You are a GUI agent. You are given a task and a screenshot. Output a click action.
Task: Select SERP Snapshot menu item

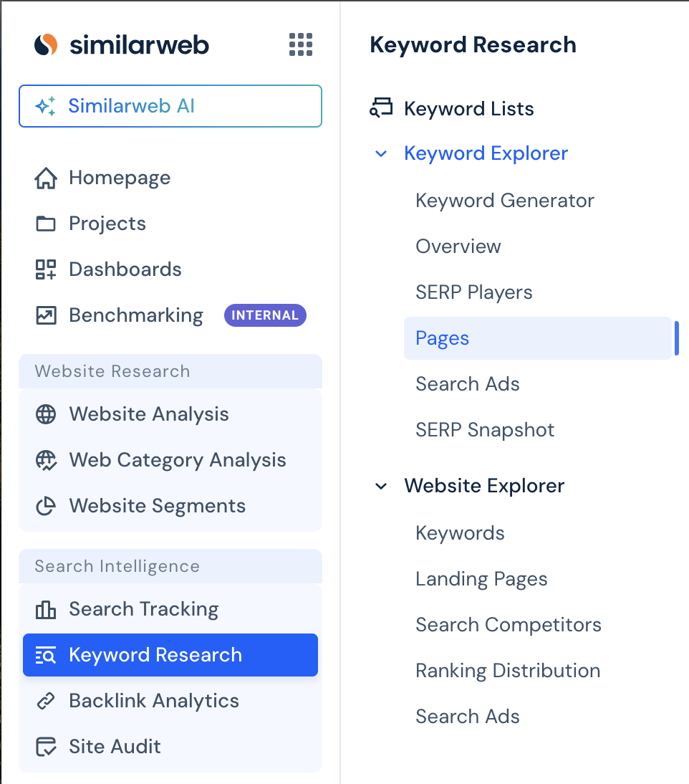click(485, 430)
